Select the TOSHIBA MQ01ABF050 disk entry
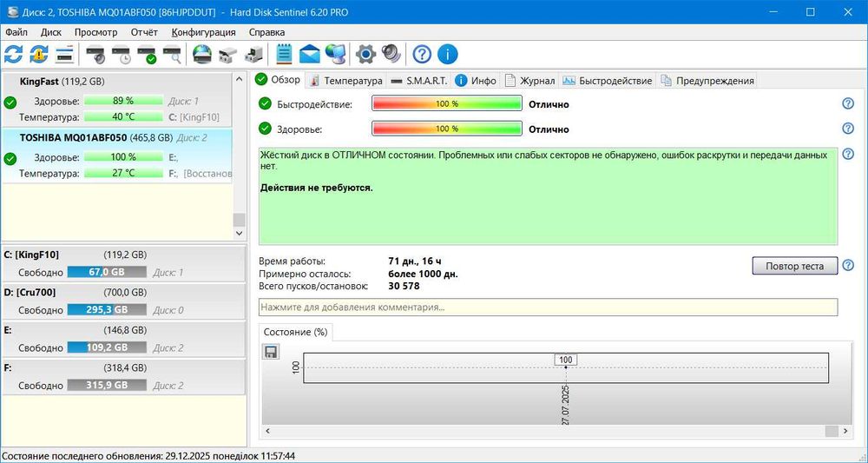The width and height of the screenshot is (868, 463). (x=116, y=155)
